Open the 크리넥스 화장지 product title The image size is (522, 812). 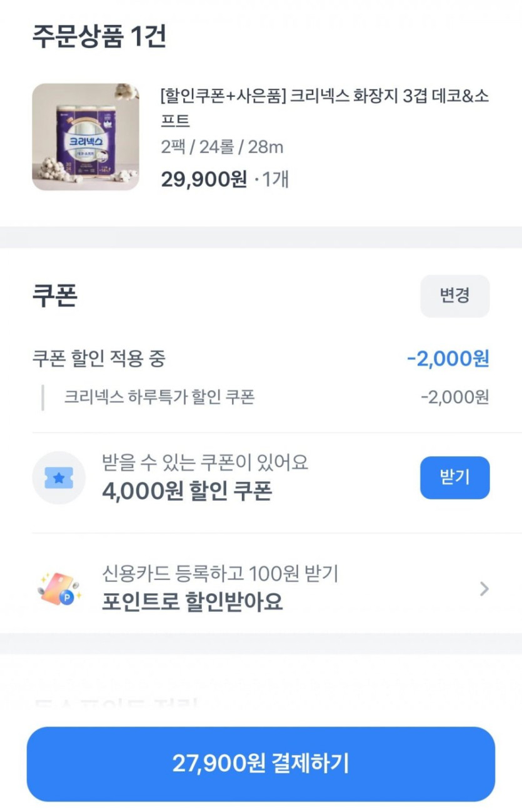(x=324, y=108)
